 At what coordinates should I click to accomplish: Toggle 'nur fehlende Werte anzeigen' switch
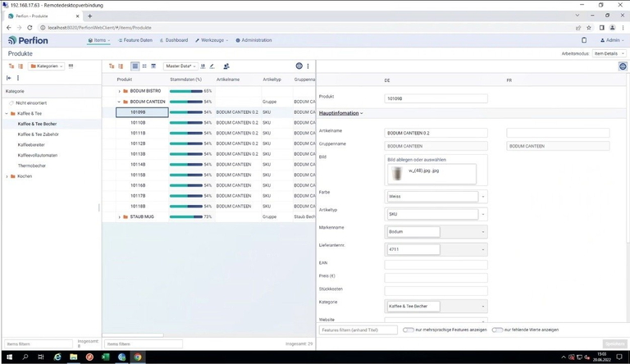[x=497, y=330]
